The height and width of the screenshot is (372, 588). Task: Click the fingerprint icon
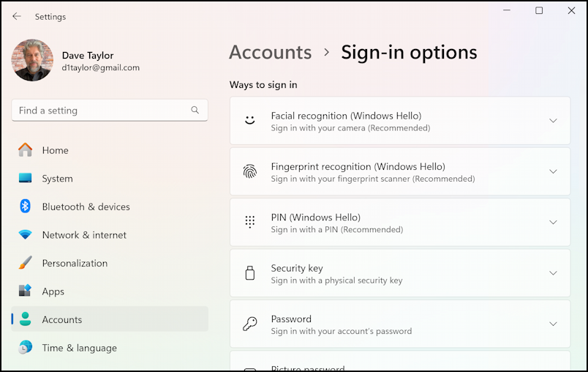249,171
